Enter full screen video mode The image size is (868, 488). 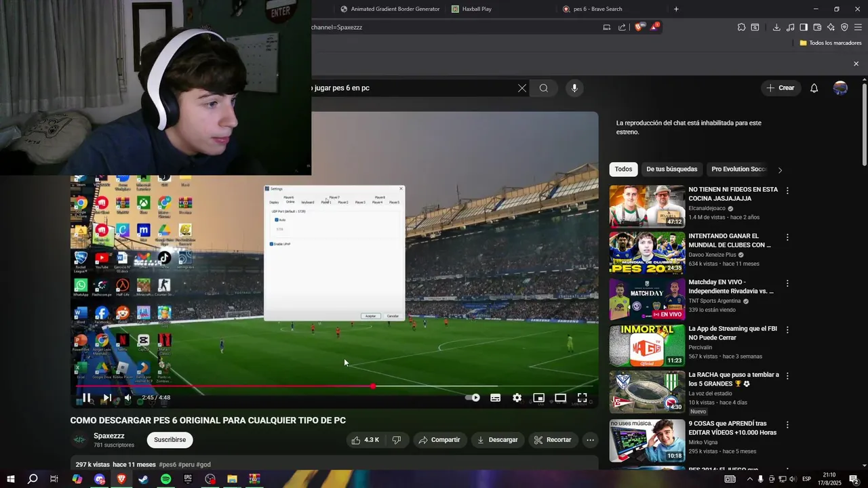(x=582, y=398)
